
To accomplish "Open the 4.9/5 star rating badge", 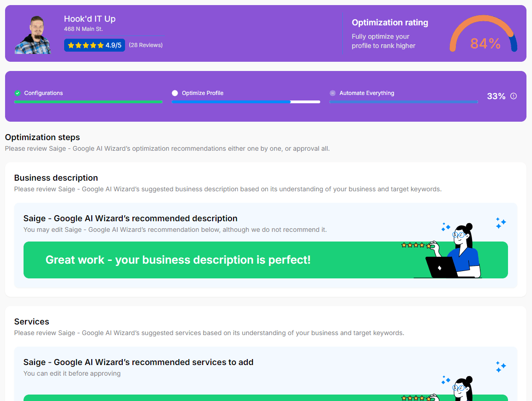I will pos(94,45).
